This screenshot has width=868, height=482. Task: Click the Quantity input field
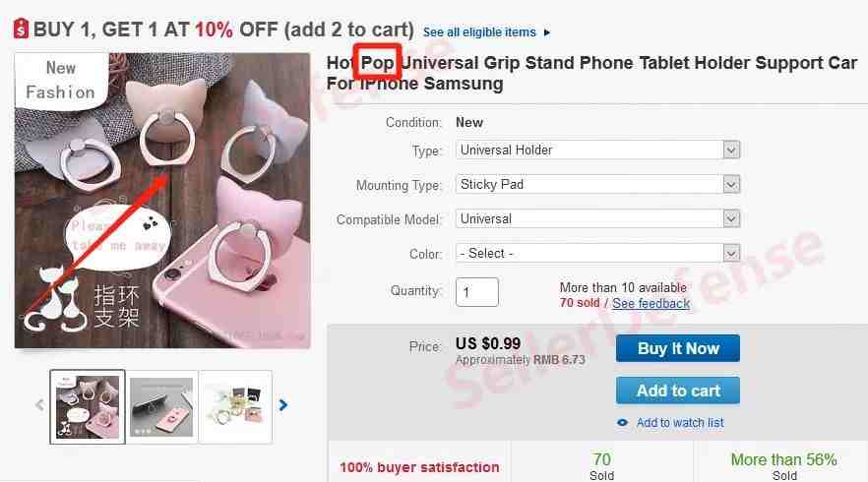click(477, 292)
